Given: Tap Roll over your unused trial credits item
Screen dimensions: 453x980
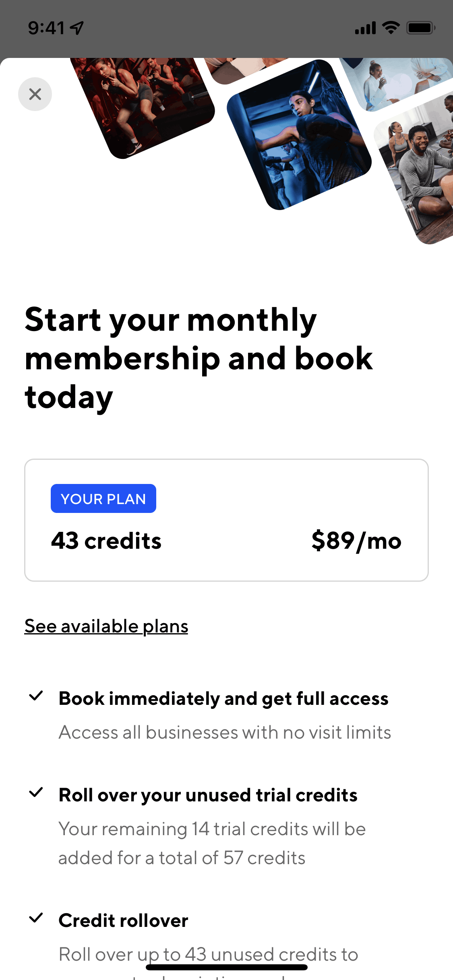Looking at the screenshot, I should pos(208,795).
